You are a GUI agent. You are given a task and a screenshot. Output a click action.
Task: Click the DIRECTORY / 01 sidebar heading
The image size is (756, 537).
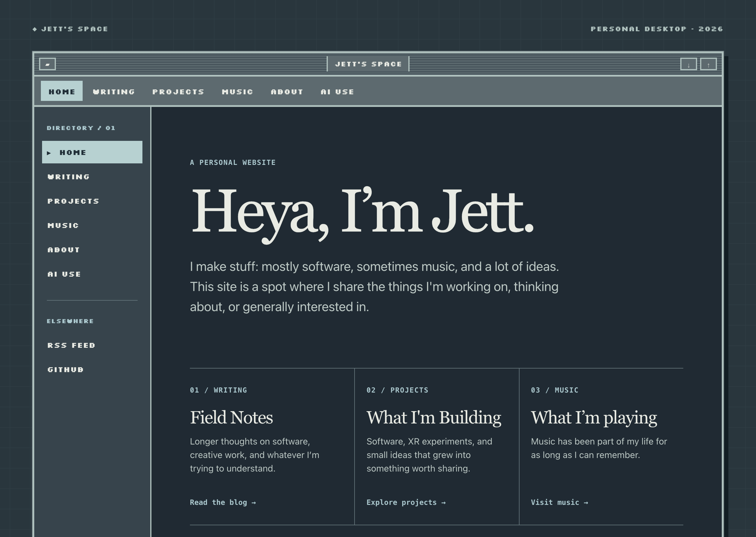coord(81,128)
